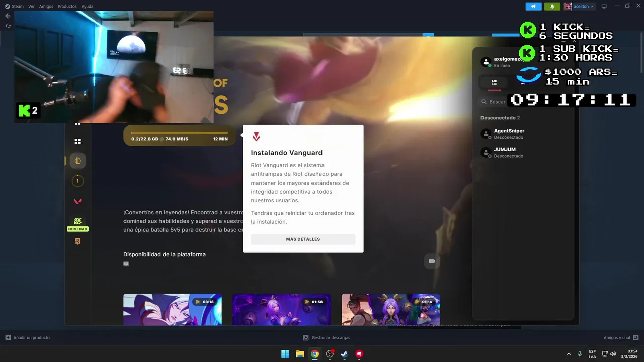Switch to Google Chrome in taskbar
Viewport: 644px width, 362px height.
point(315,354)
